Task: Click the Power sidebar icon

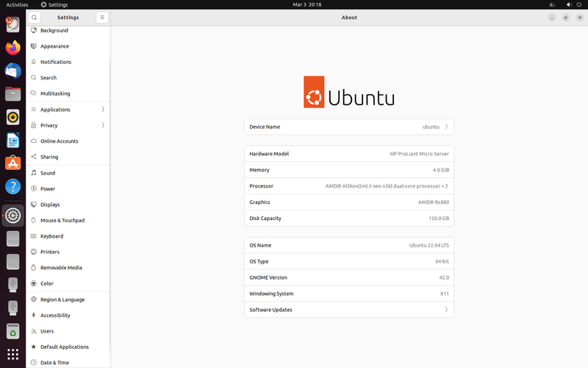Action: tap(34, 189)
